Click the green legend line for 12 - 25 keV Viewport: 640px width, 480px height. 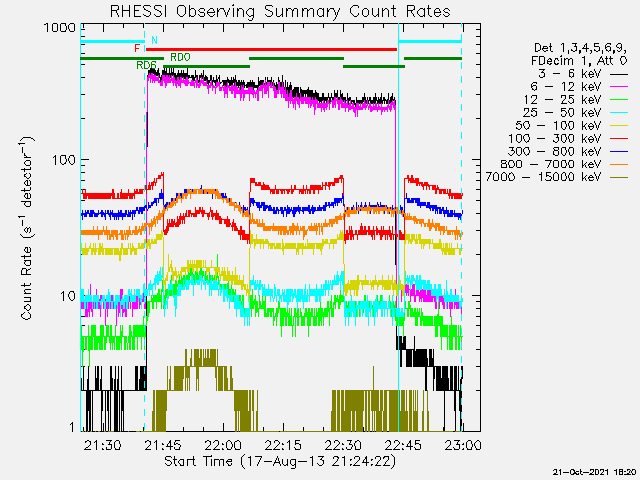point(619,100)
